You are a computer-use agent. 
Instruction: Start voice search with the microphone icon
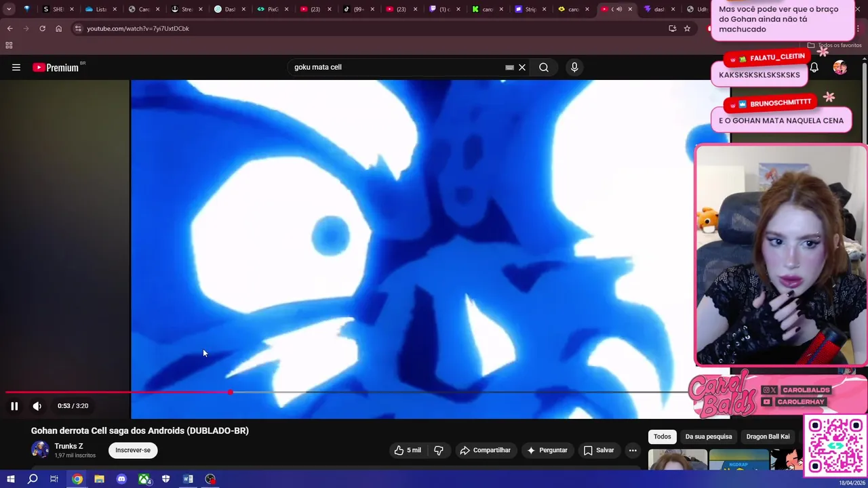coord(574,67)
